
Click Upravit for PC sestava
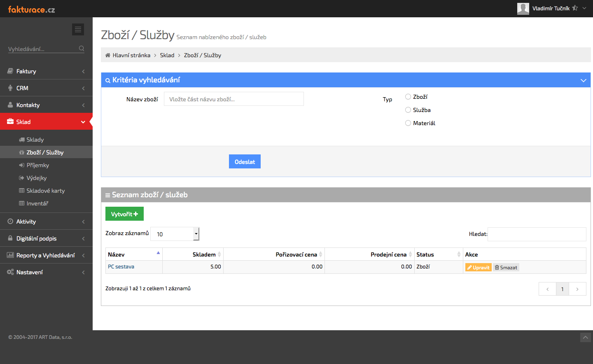[x=478, y=267]
